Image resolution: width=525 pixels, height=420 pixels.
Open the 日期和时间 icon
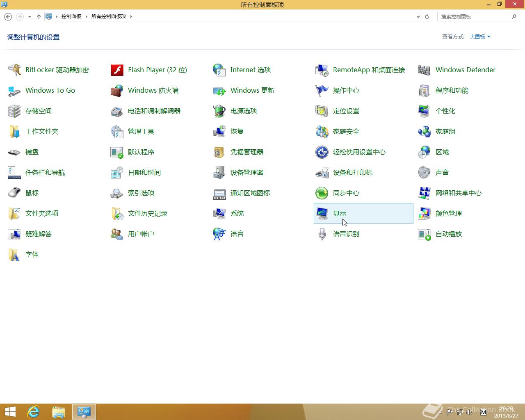click(117, 172)
